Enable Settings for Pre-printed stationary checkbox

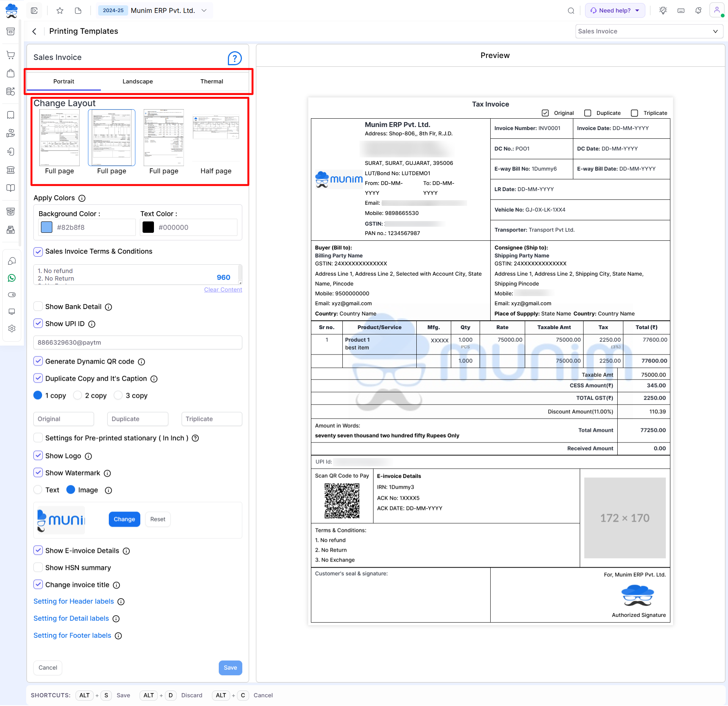[38, 438]
